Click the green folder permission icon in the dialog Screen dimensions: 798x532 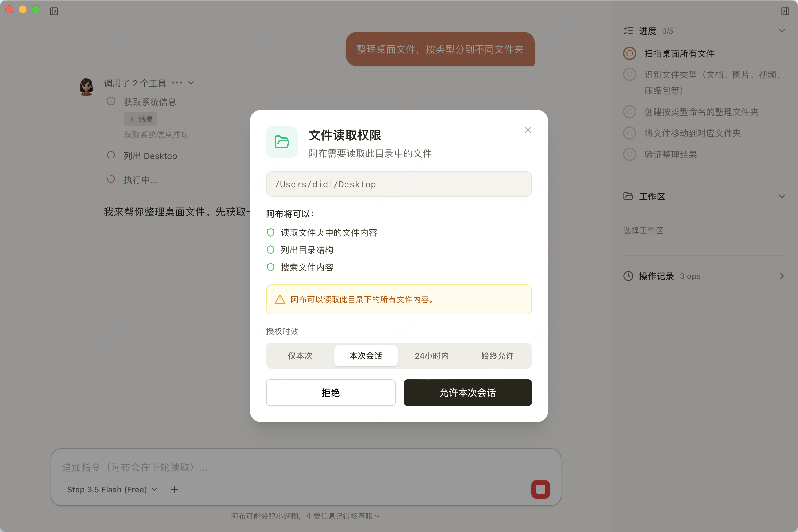pos(282,142)
